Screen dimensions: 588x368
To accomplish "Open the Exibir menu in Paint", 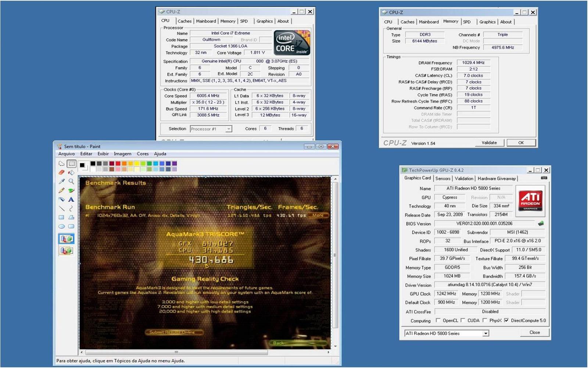I will point(103,154).
